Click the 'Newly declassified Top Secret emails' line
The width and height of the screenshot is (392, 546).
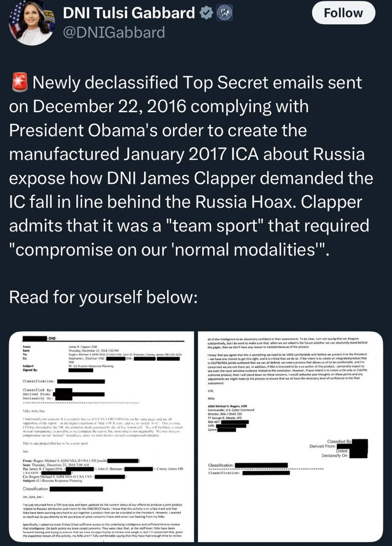197,83
